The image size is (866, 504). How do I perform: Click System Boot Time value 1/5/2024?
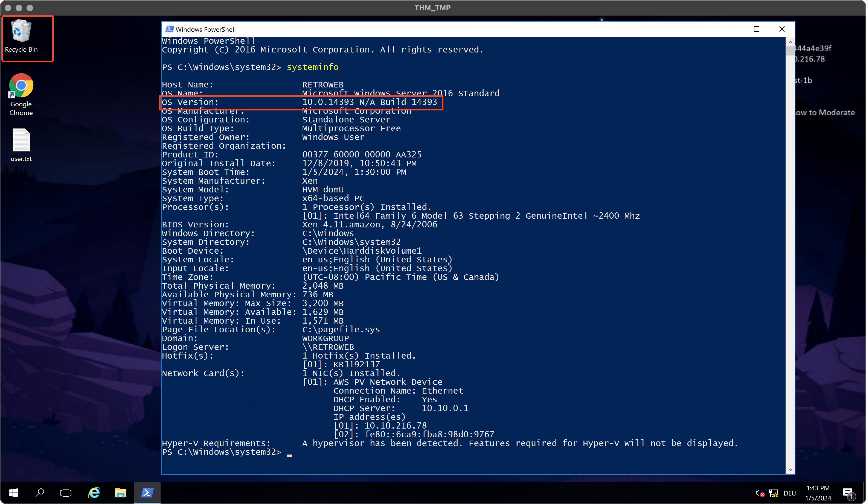(354, 172)
